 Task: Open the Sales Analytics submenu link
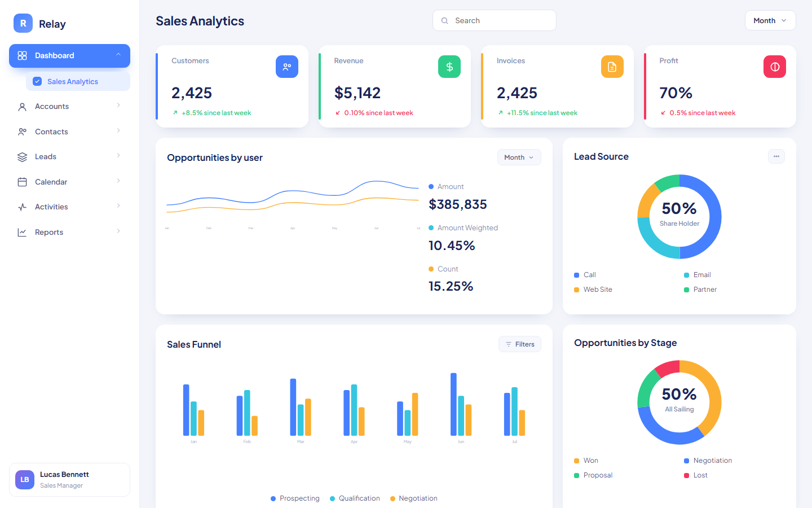click(x=78, y=81)
